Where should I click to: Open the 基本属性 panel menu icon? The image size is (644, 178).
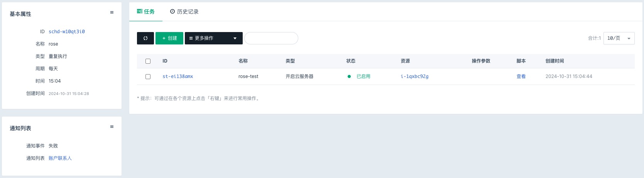click(112, 12)
